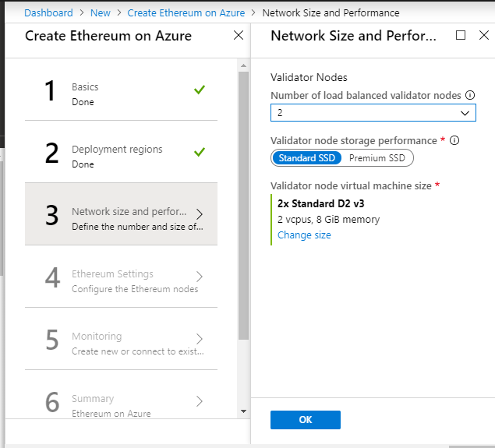The image size is (495, 448).
Task: Select Standard SSD storage option
Action: point(306,157)
